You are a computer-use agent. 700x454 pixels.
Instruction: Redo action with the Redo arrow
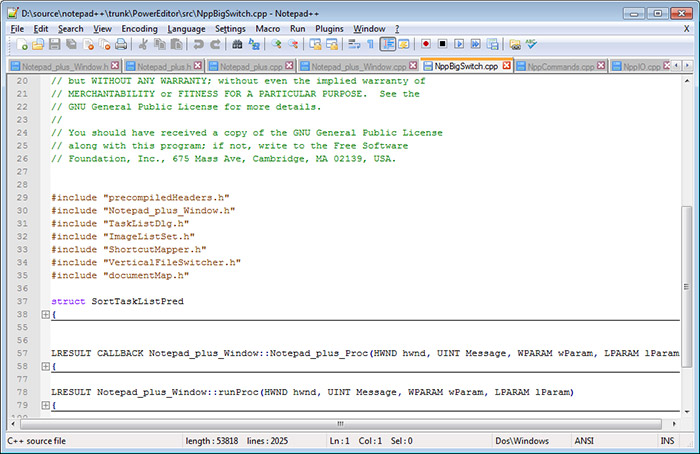[215, 44]
